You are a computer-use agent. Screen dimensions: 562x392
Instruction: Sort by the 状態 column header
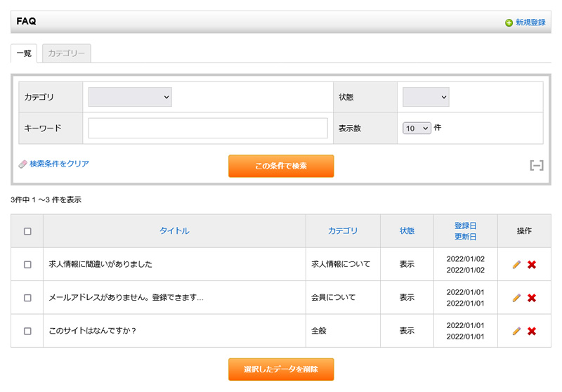[x=407, y=230]
